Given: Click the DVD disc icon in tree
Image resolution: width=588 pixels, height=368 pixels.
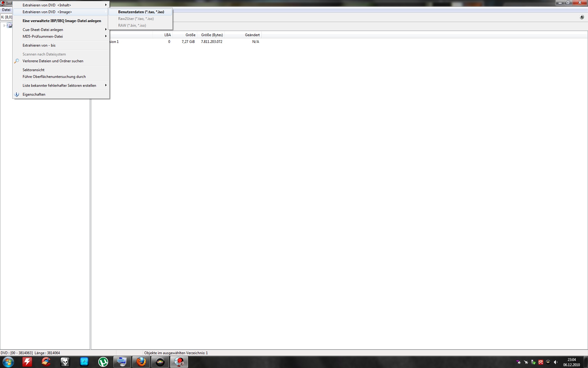Looking at the screenshot, I should [x=9, y=25].
